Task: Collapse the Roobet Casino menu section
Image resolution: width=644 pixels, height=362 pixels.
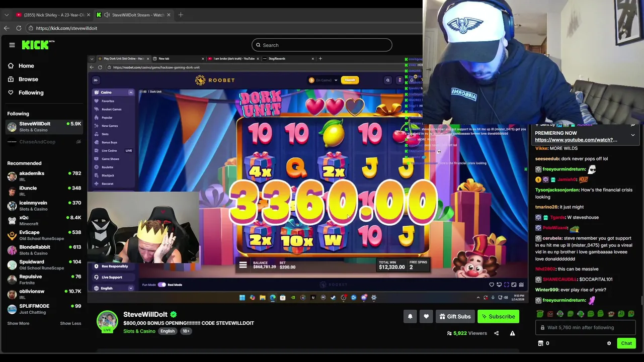Action: [x=131, y=93]
